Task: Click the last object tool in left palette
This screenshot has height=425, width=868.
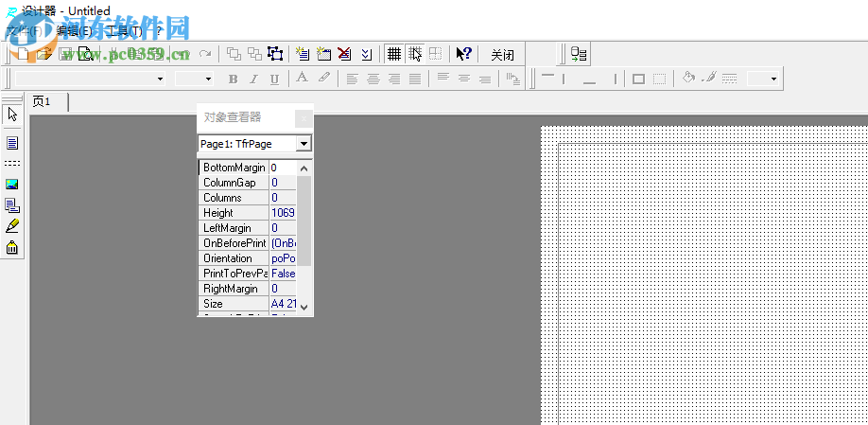Action: click(12, 247)
